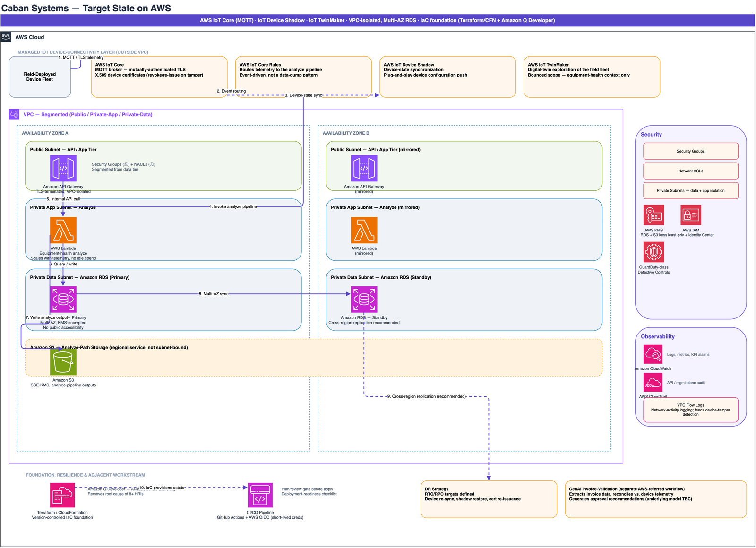Click the API Gateway icon in Zone A
Screen dimensions: 756x548
click(63, 169)
